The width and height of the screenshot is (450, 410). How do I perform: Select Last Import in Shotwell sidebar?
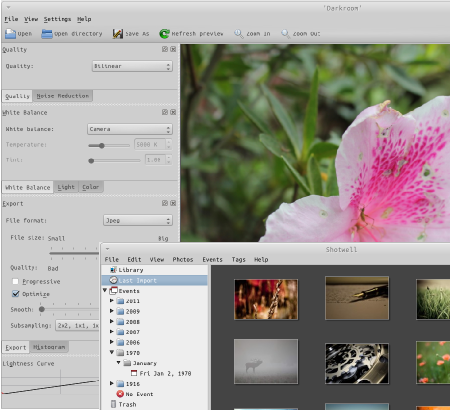click(154, 280)
